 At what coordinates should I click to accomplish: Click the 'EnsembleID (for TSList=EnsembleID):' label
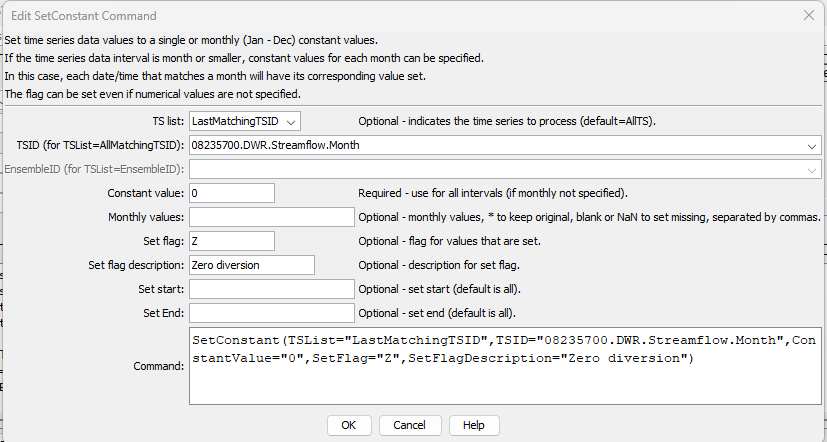(94, 169)
